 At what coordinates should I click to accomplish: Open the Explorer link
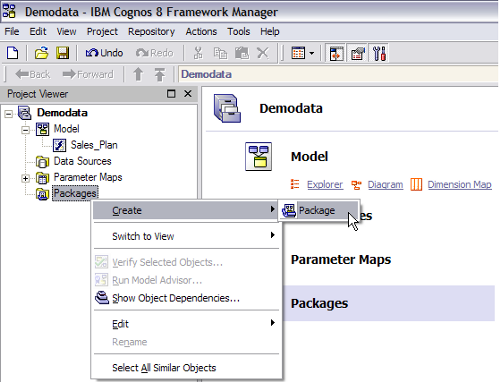325,184
